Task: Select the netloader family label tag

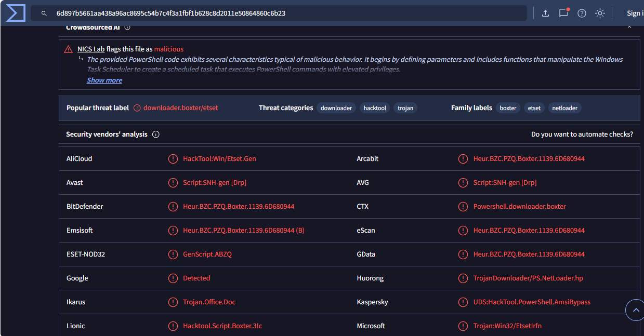Action: (564, 108)
